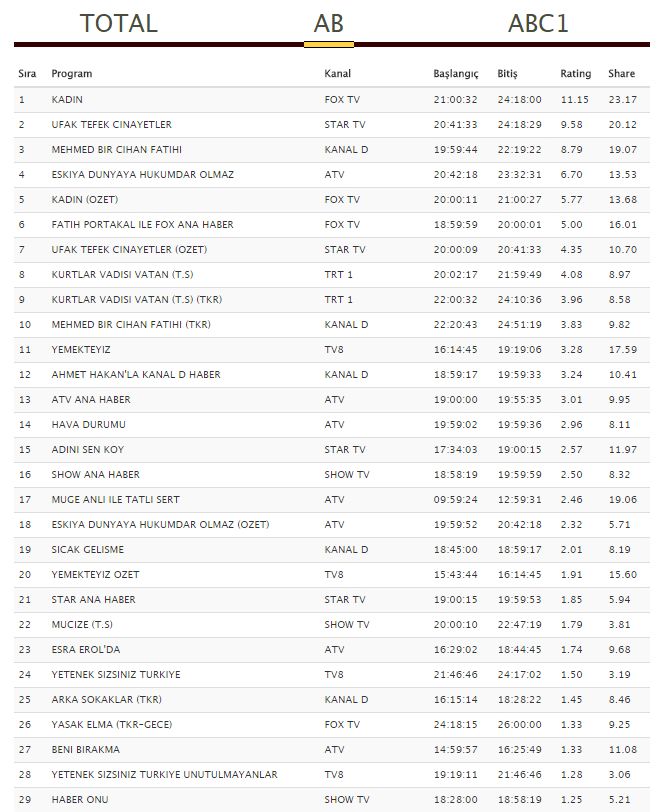Click start time 18:45:00
Viewport: 662px width, 812px height.
click(456, 549)
